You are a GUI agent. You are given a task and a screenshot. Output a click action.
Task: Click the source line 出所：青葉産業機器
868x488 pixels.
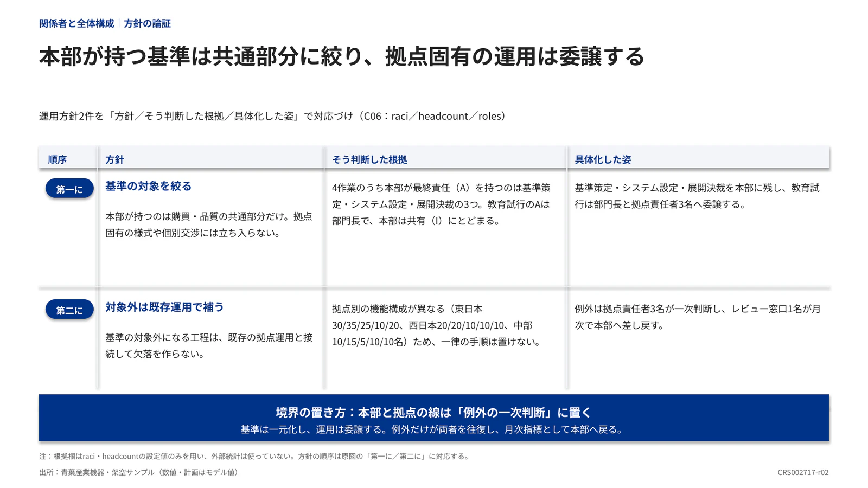click(140, 472)
